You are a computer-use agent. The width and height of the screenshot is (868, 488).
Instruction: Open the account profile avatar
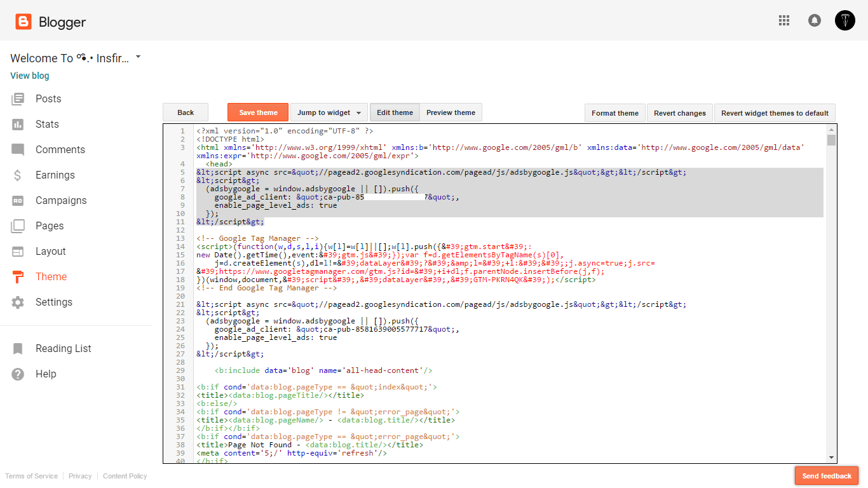tap(844, 20)
